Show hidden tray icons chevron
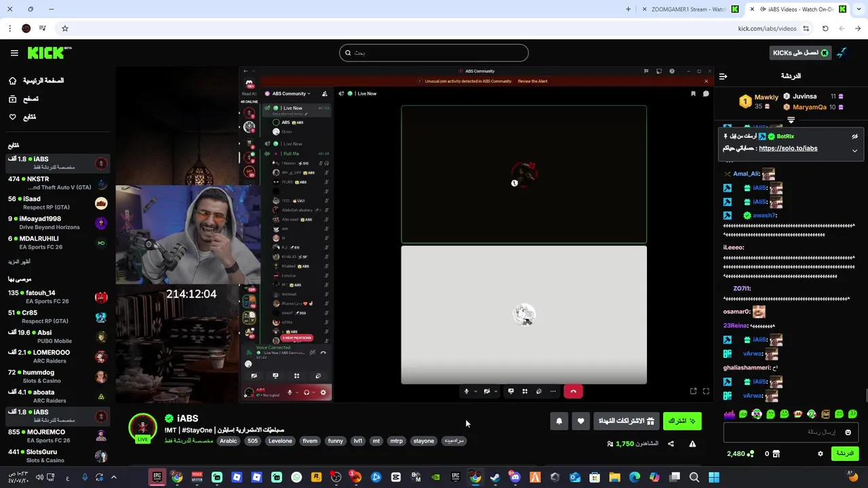 point(113,477)
